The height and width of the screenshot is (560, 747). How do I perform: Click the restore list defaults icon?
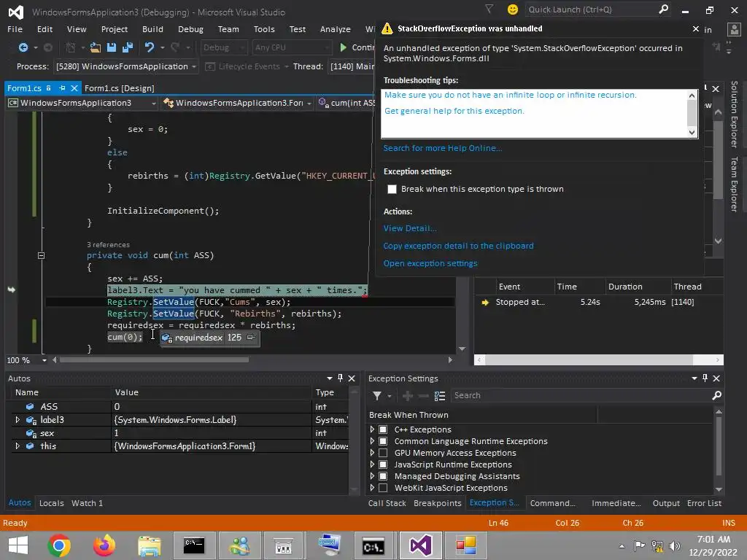click(440, 395)
